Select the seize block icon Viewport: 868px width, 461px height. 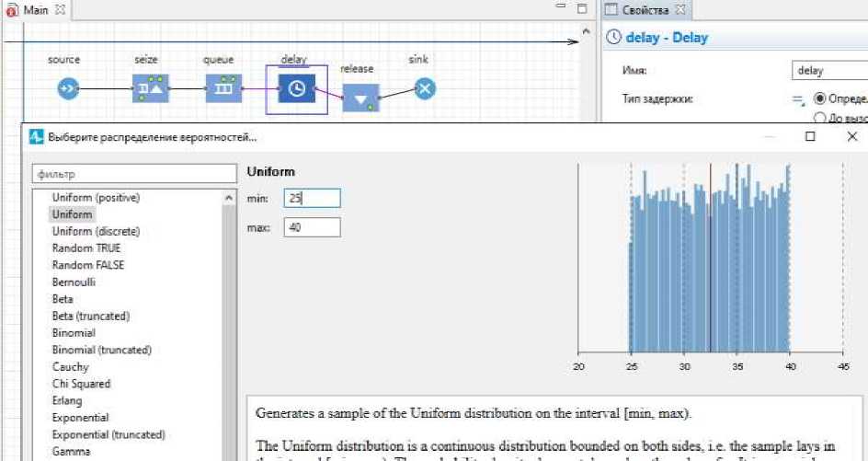pos(150,88)
